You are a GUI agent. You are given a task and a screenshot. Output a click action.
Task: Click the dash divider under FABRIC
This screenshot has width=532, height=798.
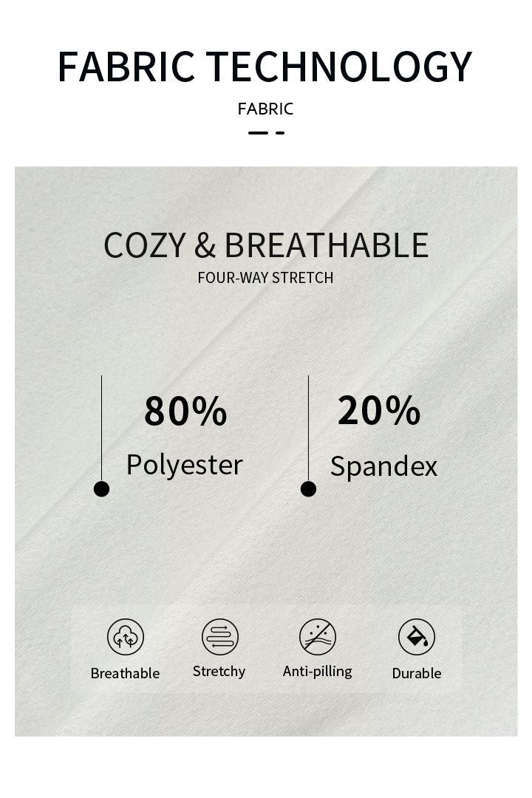(x=266, y=133)
